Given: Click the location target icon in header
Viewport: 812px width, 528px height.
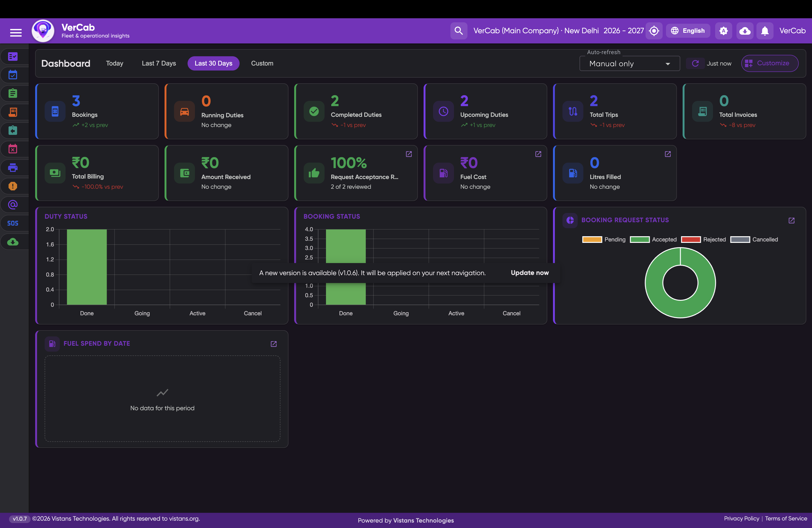Looking at the screenshot, I should pos(654,31).
